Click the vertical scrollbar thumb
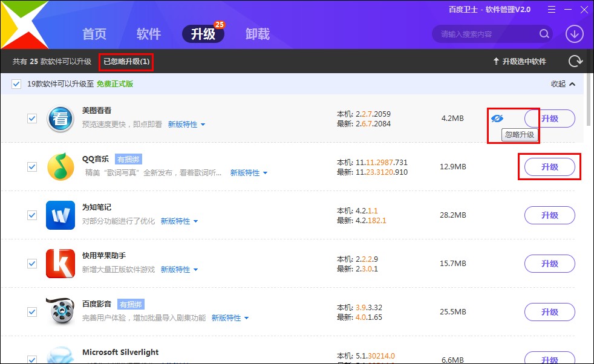This screenshot has height=364, width=594. (589, 100)
